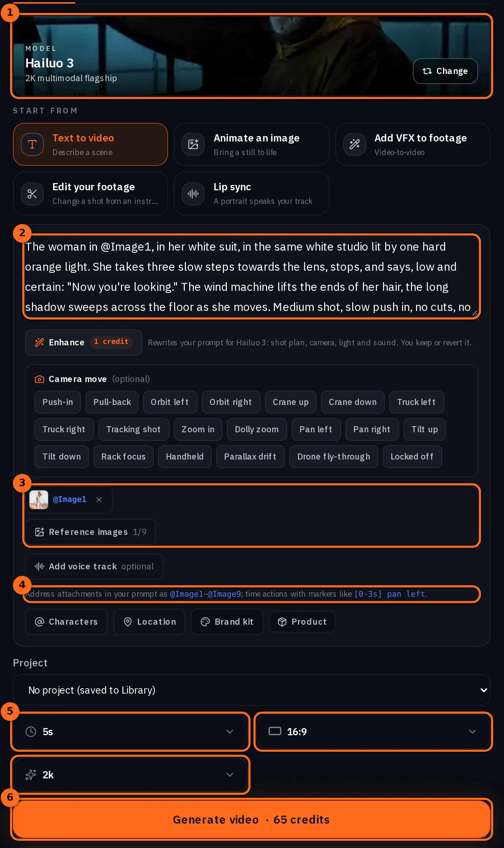Enable the Handheld camera move chip
The image size is (504, 848).
click(x=185, y=457)
